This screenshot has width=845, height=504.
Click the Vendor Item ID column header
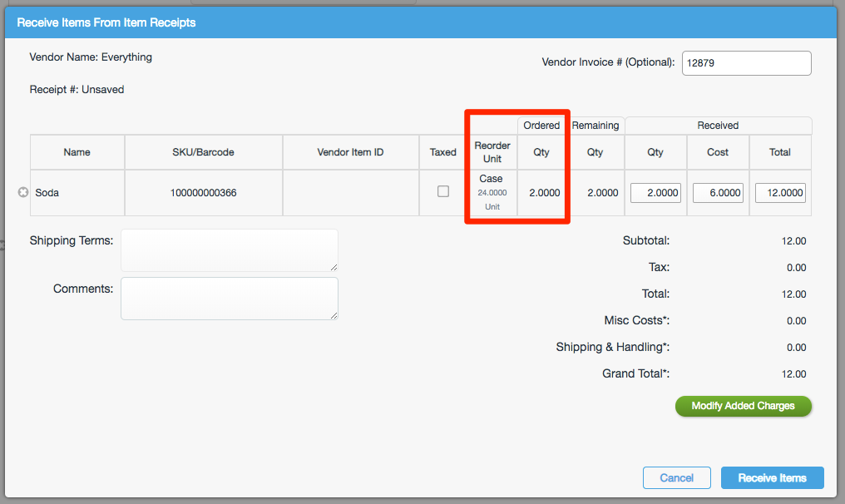[x=350, y=152]
